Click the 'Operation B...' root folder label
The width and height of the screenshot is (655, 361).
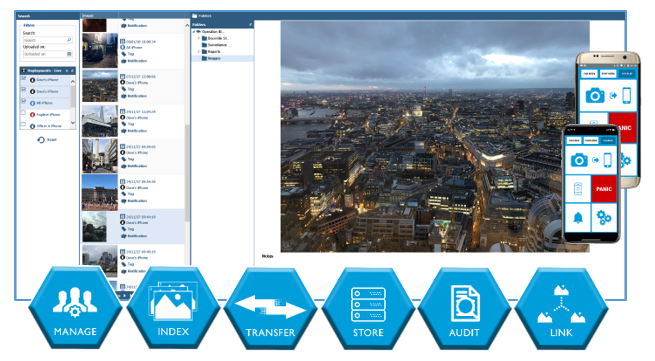tap(213, 32)
